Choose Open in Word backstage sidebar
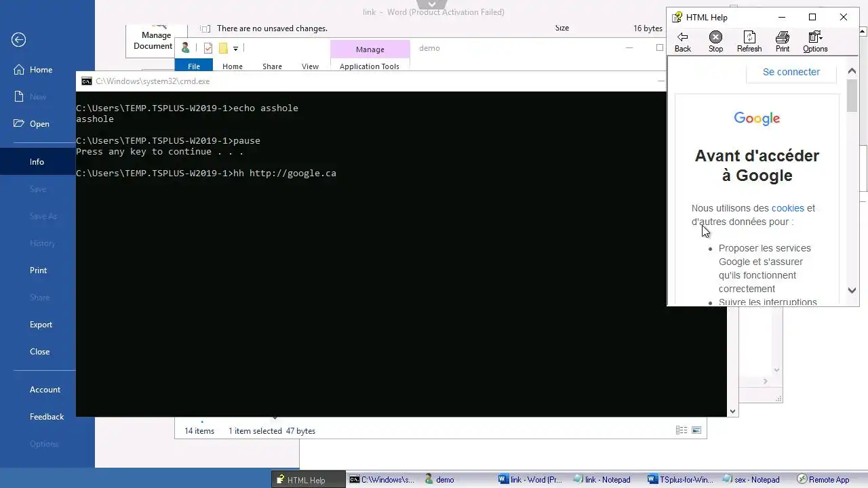The image size is (868, 488). (x=39, y=124)
